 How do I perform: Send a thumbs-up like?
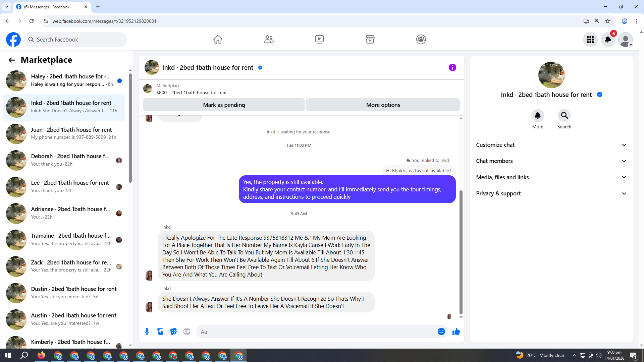click(x=456, y=332)
